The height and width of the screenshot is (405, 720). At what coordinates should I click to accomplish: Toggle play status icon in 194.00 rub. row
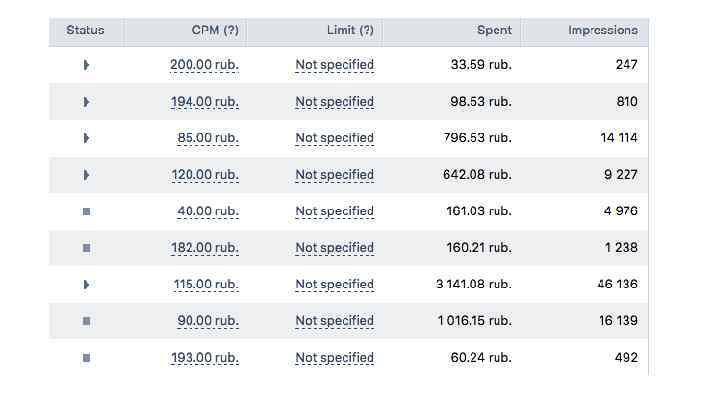click(86, 102)
